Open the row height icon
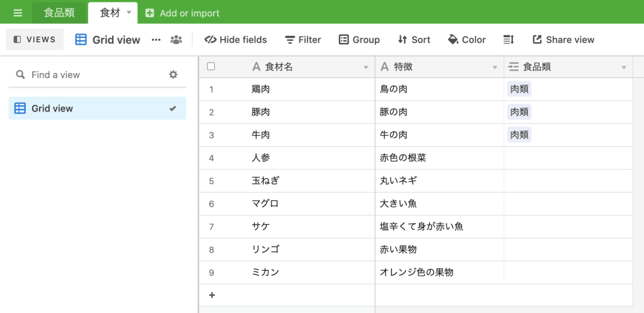 click(509, 40)
